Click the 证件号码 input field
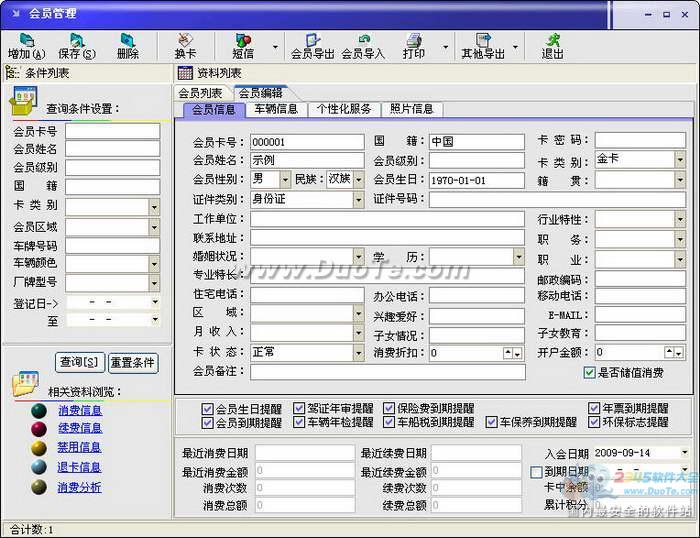 click(557, 200)
